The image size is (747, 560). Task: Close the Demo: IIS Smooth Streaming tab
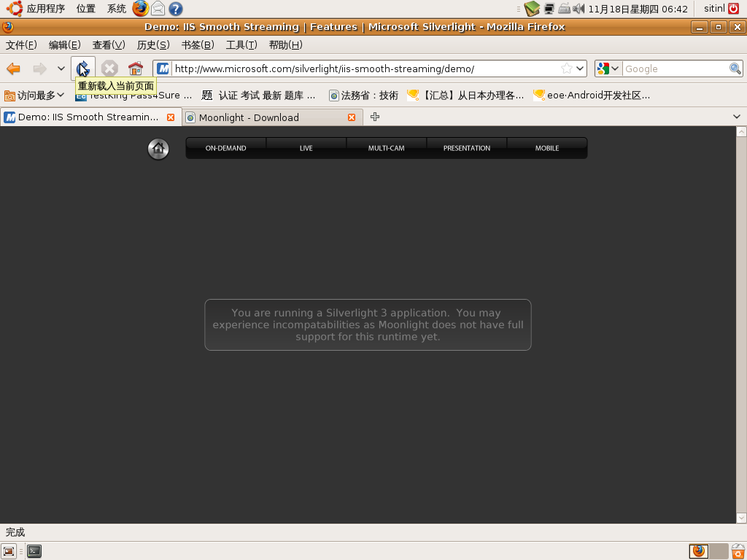171,117
